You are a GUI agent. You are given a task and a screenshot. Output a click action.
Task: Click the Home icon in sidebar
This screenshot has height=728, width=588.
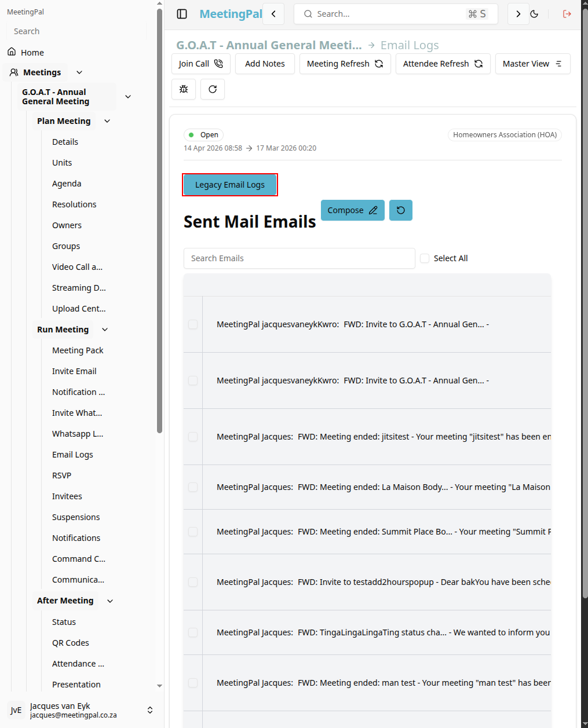point(12,52)
